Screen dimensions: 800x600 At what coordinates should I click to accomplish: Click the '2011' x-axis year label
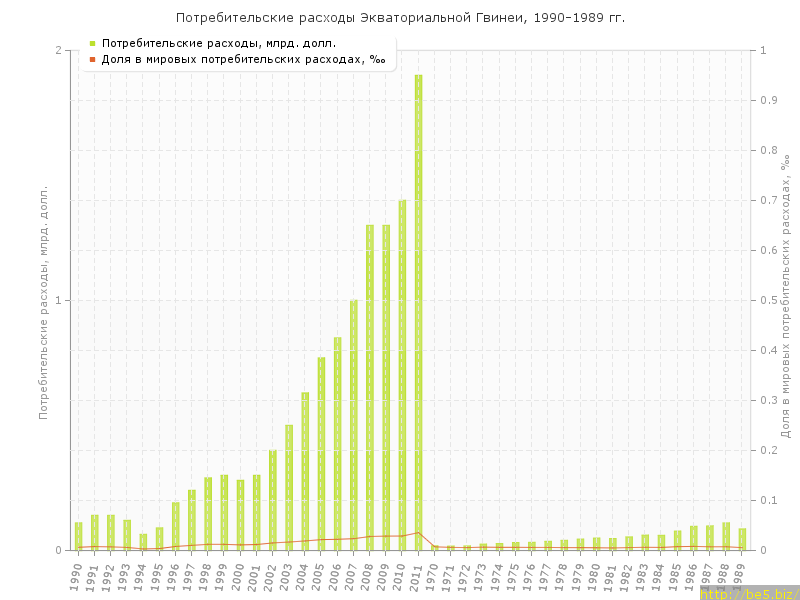coord(415,577)
